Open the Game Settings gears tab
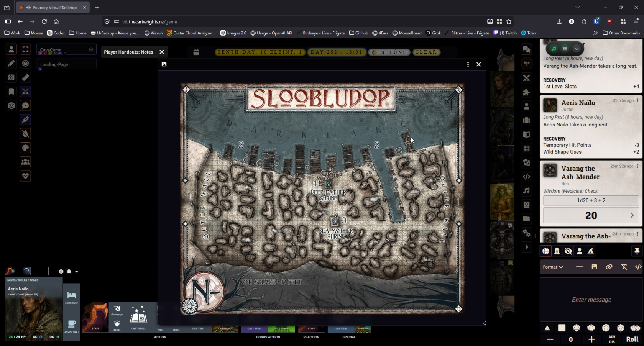644x346 pixels. [x=527, y=233]
